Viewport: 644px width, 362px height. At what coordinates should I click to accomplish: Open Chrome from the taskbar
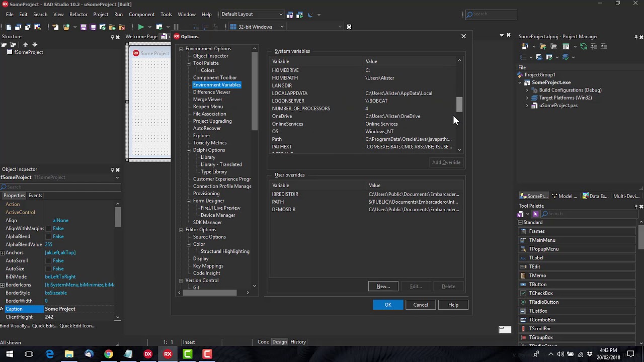[x=109, y=354]
